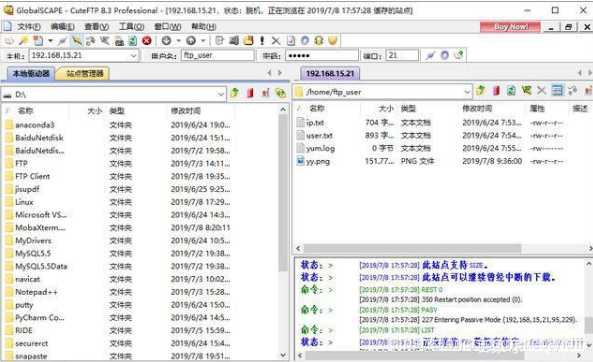Click the remote pane red bookmark icon
593x362 pixels.
tap(496, 90)
